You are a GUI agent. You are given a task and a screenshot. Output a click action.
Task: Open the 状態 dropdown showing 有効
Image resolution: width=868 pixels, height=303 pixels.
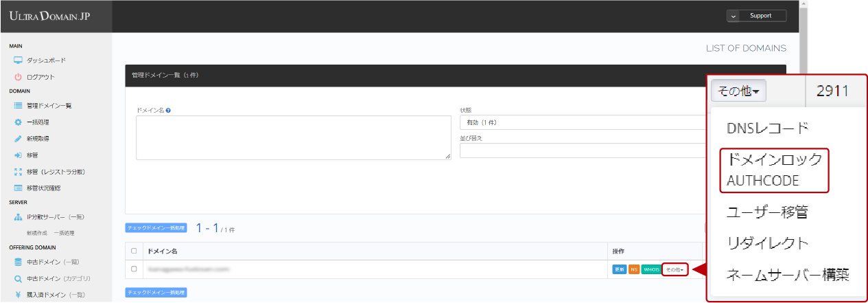click(583, 122)
